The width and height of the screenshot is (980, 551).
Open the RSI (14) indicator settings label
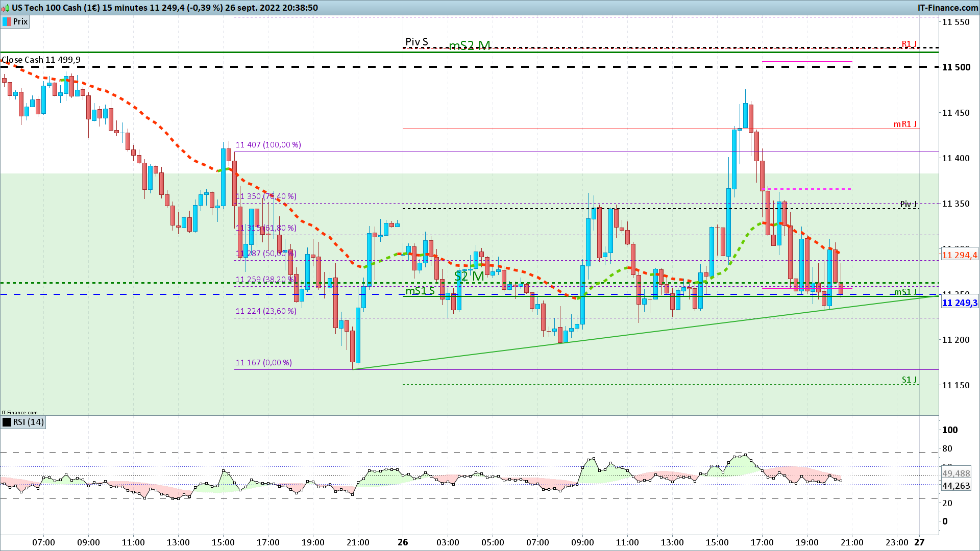pyautogui.click(x=29, y=422)
